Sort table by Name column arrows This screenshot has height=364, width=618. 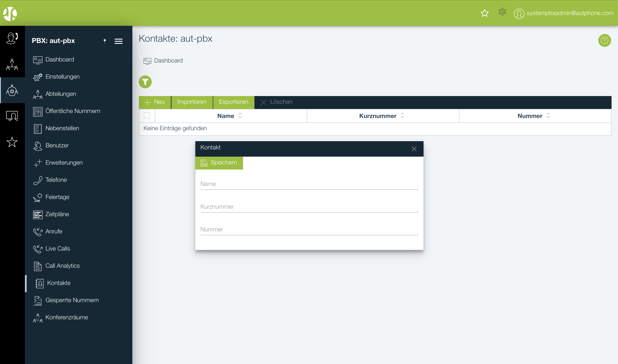click(240, 116)
